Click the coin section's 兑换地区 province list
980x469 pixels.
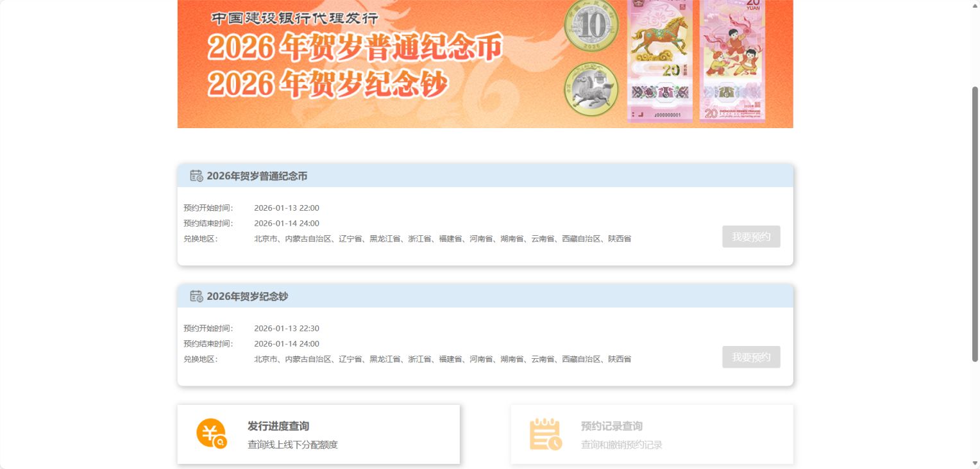[443, 239]
